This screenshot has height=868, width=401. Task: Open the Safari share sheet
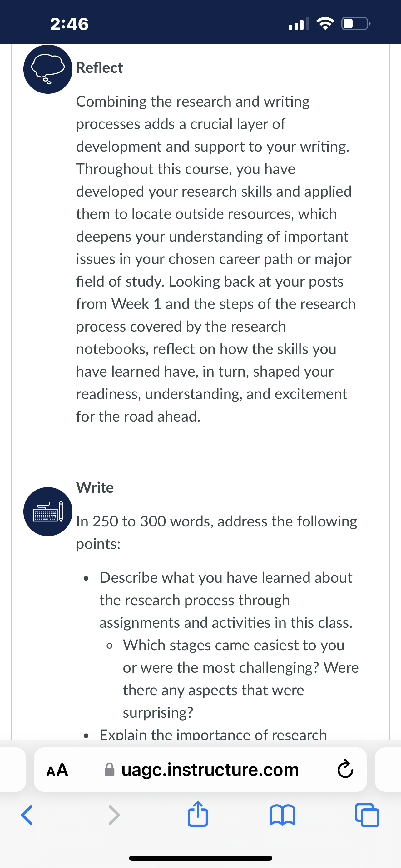pyautogui.click(x=198, y=813)
